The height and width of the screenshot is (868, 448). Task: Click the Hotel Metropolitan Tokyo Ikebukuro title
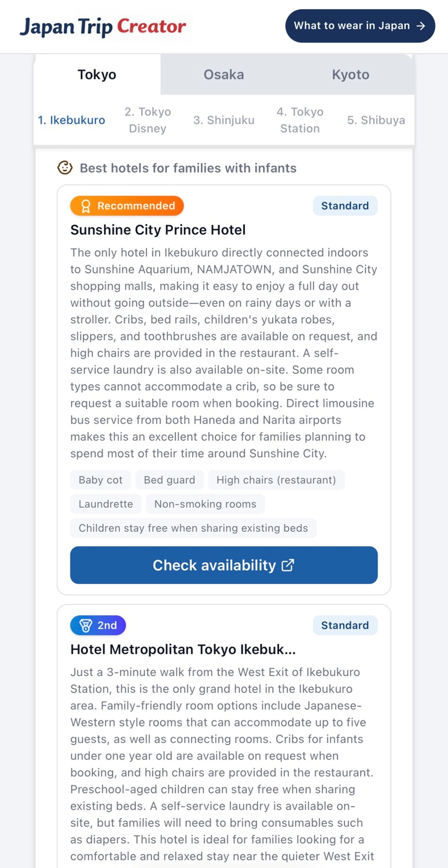183,650
